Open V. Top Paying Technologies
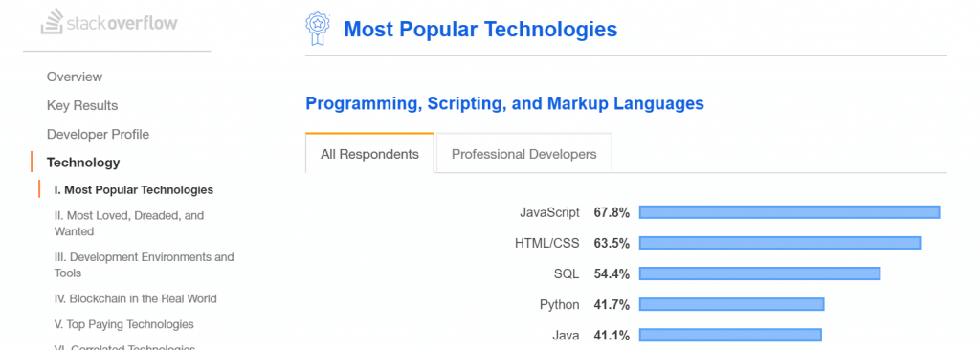Image resolution: width=980 pixels, height=350 pixels. point(123,324)
